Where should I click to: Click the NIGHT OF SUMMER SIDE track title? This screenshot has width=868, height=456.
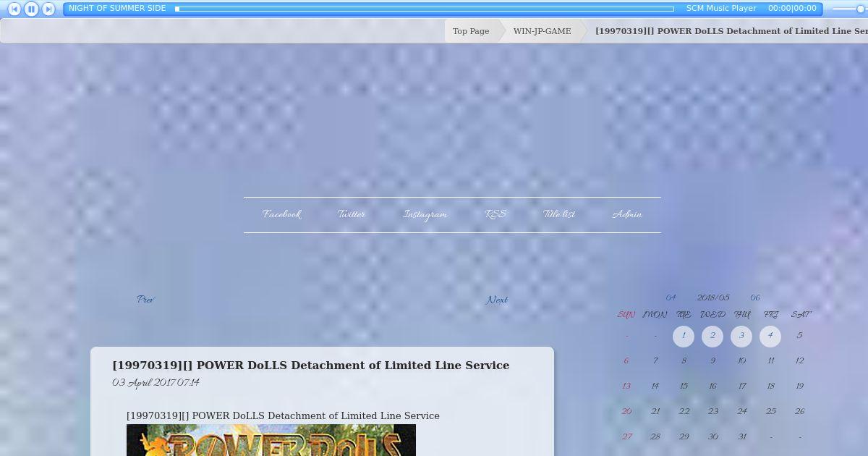click(117, 8)
